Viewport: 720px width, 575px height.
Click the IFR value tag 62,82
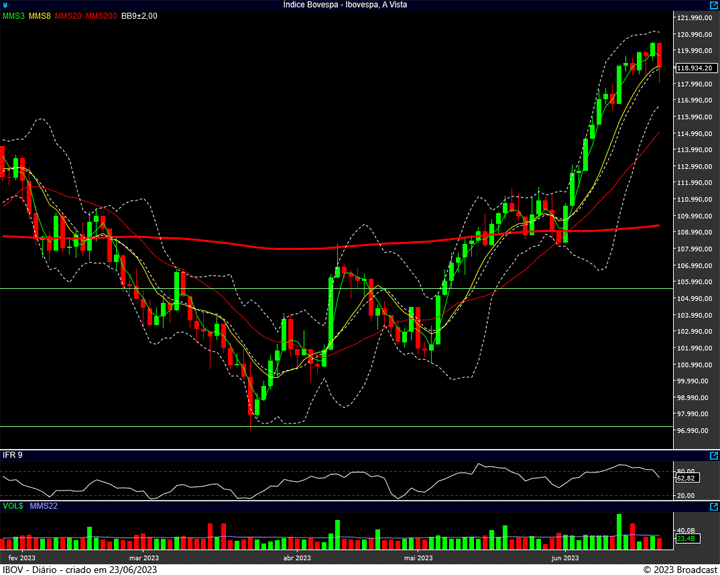[685, 478]
